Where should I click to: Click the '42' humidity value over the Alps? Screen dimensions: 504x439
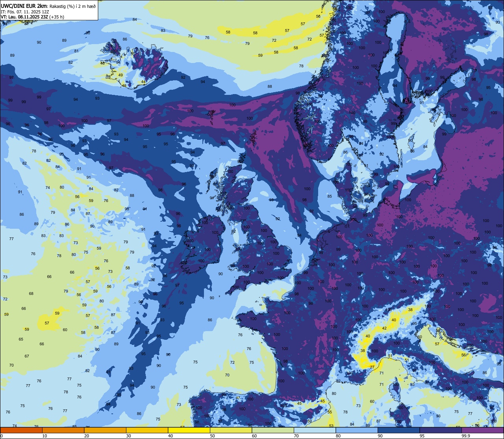[384, 328]
